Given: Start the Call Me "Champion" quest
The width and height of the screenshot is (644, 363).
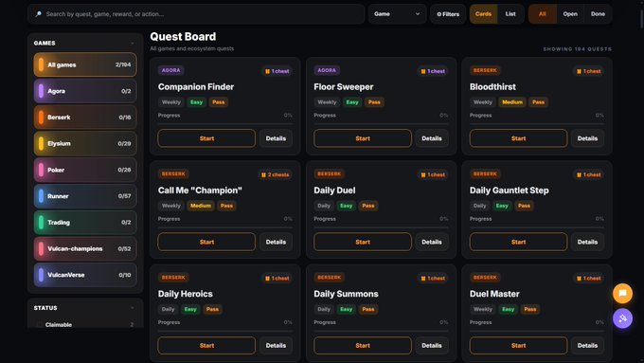Looking at the screenshot, I should pos(206,242).
